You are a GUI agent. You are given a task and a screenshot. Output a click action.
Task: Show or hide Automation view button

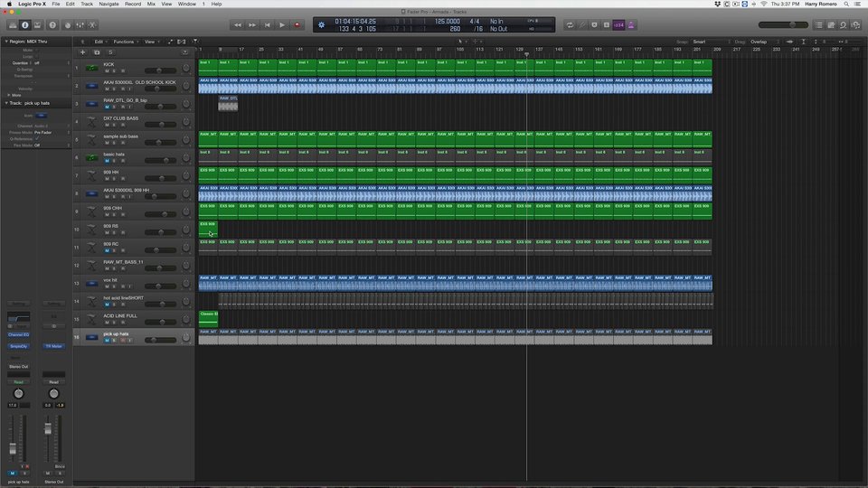tap(171, 42)
